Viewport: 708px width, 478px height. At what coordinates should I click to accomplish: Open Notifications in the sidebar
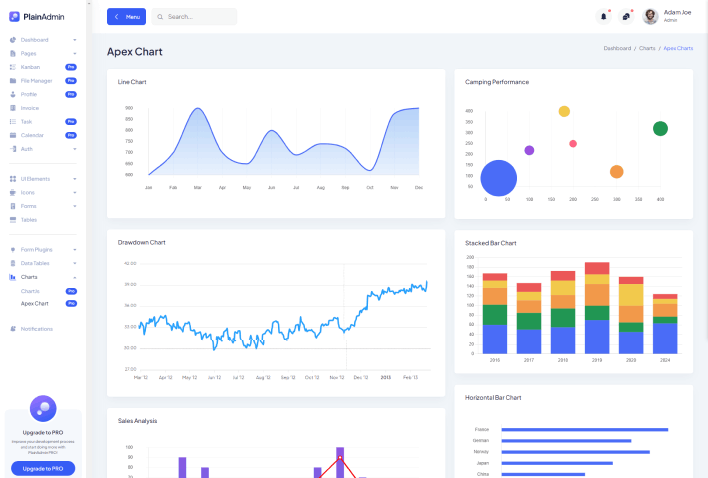[36, 329]
